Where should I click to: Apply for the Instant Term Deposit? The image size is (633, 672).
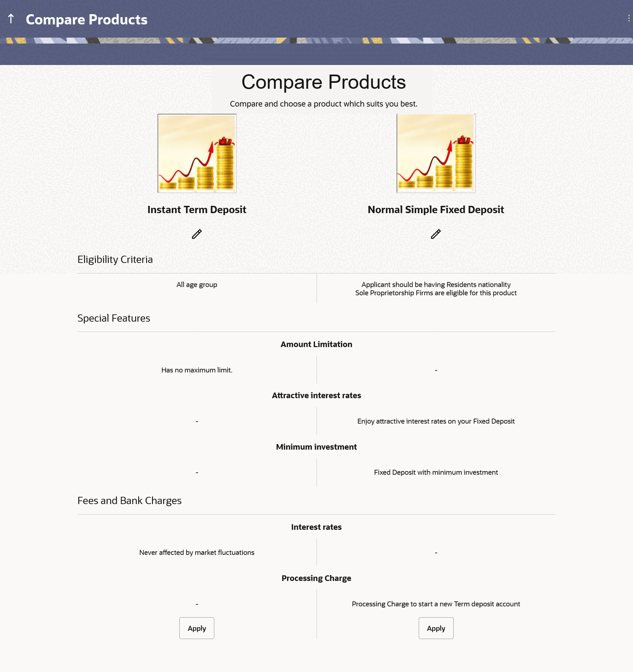tap(196, 628)
